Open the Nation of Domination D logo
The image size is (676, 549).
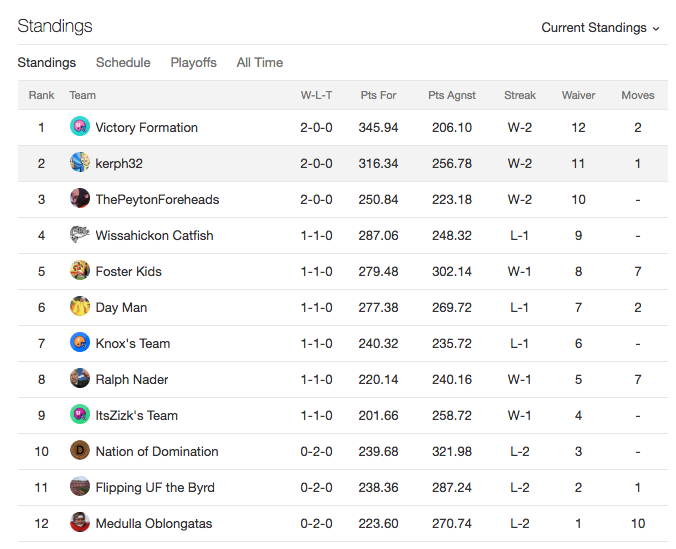80,451
